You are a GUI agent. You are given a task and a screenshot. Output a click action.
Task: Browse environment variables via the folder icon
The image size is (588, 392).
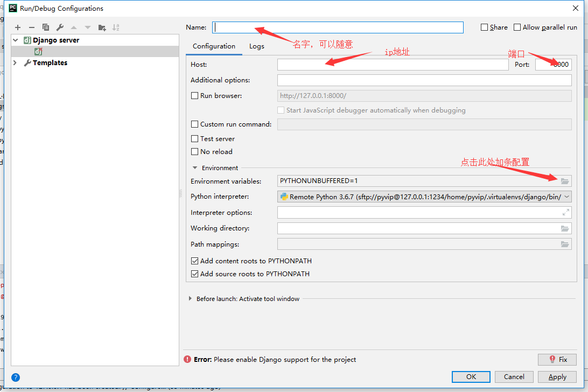point(565,181)
